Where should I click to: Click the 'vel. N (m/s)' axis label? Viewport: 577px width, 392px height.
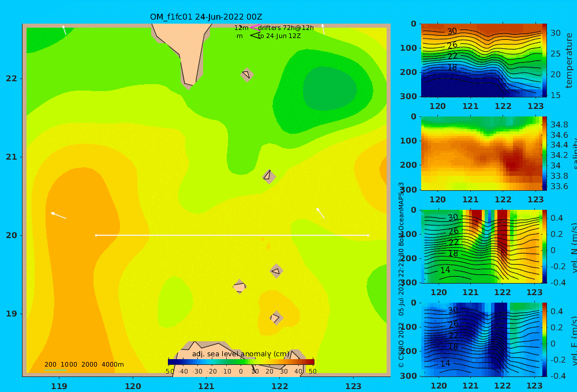(x=574, y=247)
